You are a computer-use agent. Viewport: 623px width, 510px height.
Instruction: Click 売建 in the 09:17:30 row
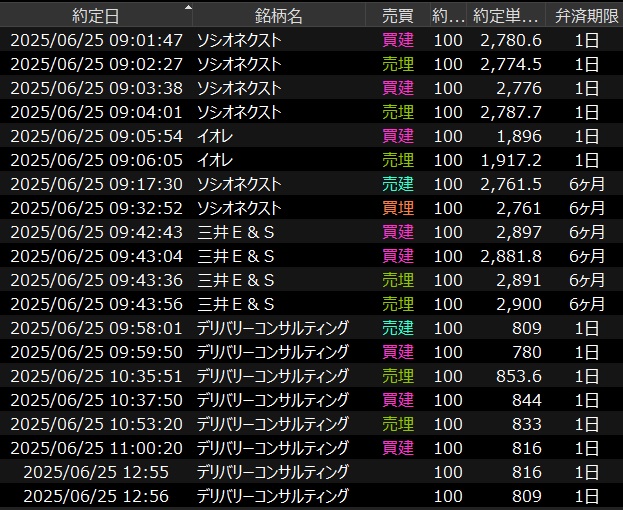click(x=398, y=184)
